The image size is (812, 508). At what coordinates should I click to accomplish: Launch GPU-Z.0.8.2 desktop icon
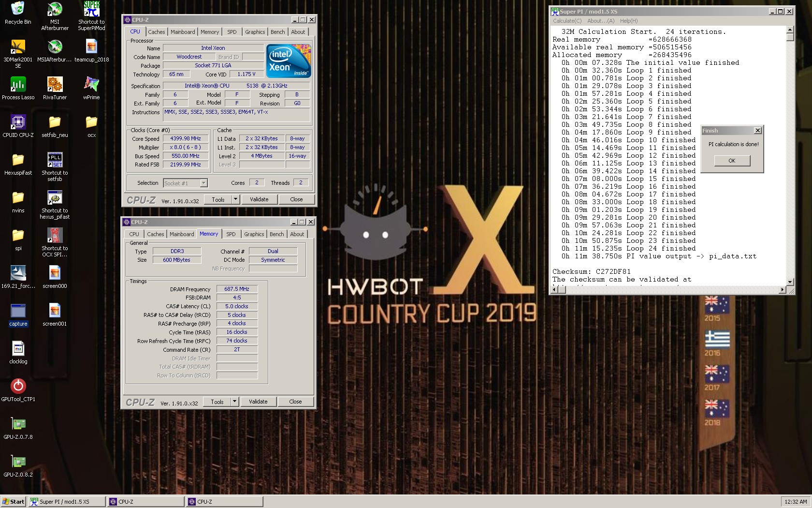[x=18, y=465]
